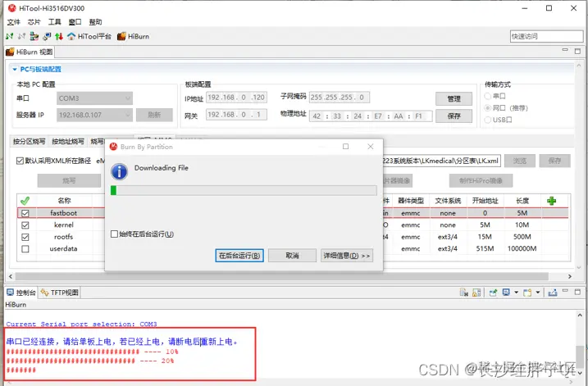Click the XML file path input field
The width and height of the screenshot is (588, 386).
[441, 161]
